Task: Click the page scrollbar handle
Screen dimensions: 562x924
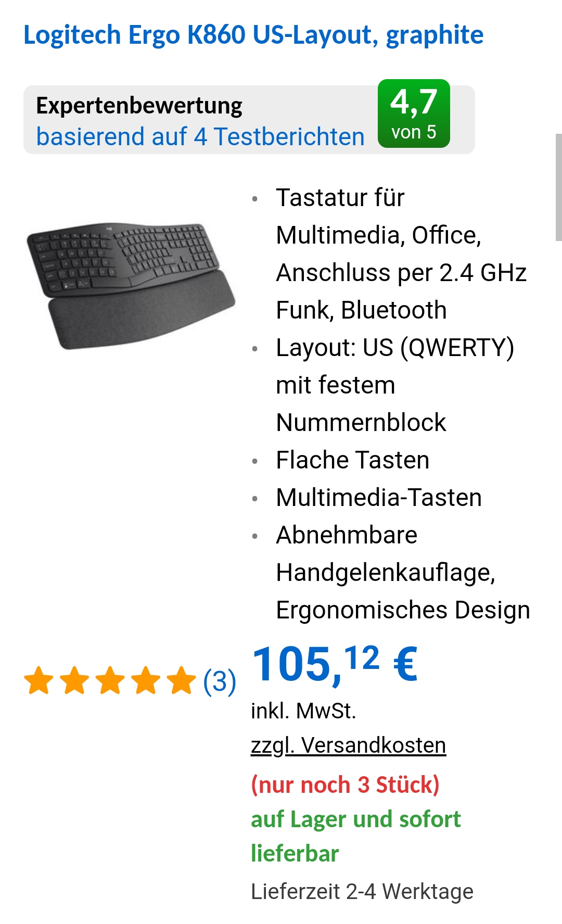Action: click(558, 187)
